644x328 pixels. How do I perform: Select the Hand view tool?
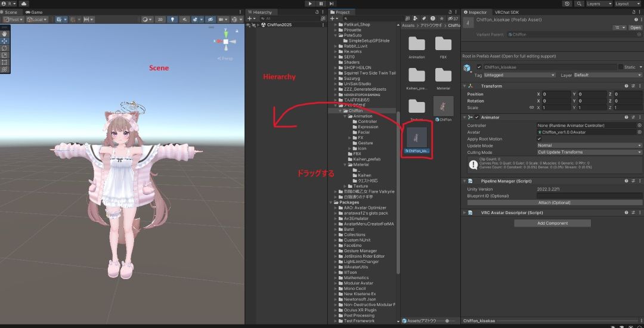[5, 33]
